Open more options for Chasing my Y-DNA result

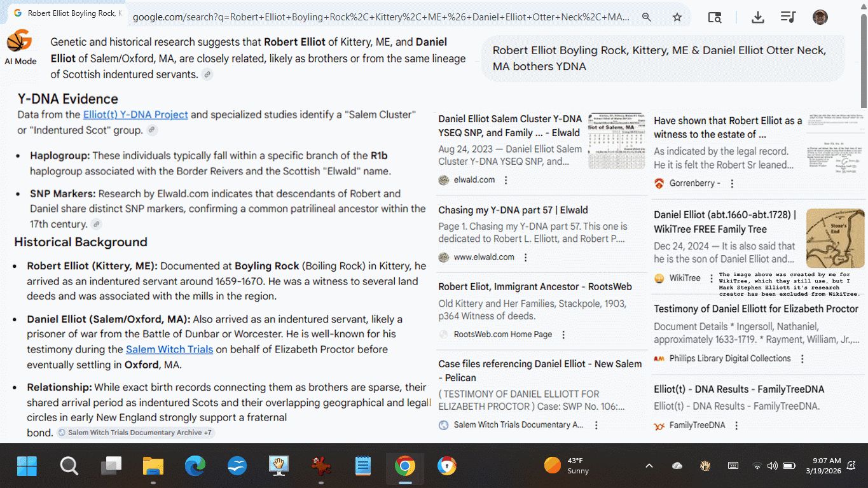pyautogui.click(x=526, y=258)
